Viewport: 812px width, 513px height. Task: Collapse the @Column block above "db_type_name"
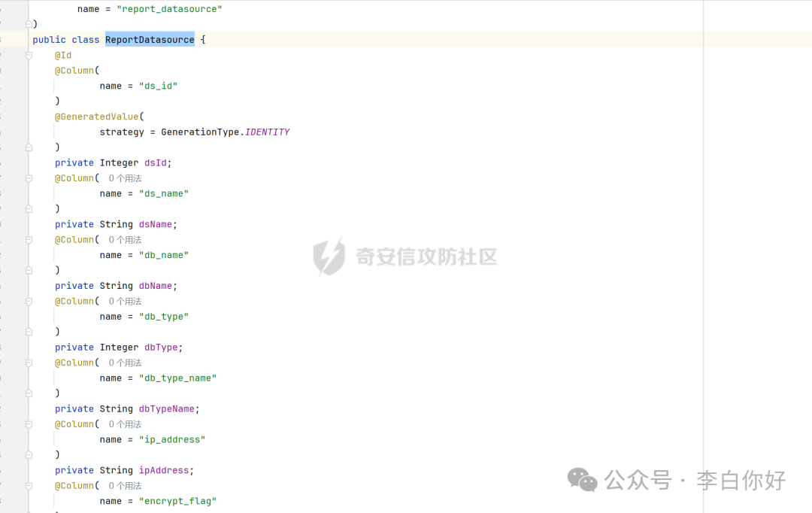[x=29, y=363]
